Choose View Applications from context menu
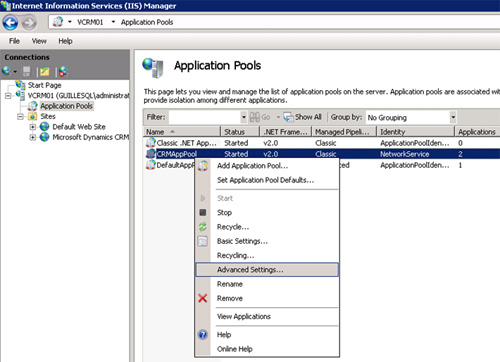The height and width of the screenshot is (362, 500). [x=267, y=316]
